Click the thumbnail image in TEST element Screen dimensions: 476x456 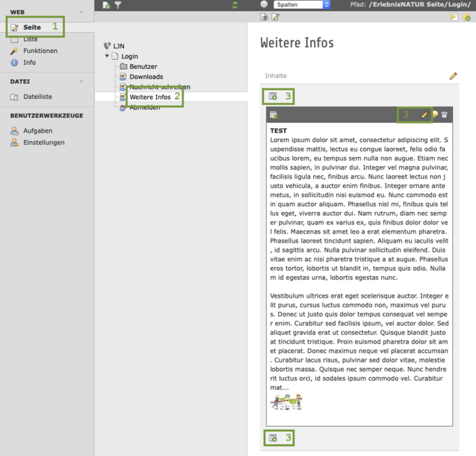287,401
